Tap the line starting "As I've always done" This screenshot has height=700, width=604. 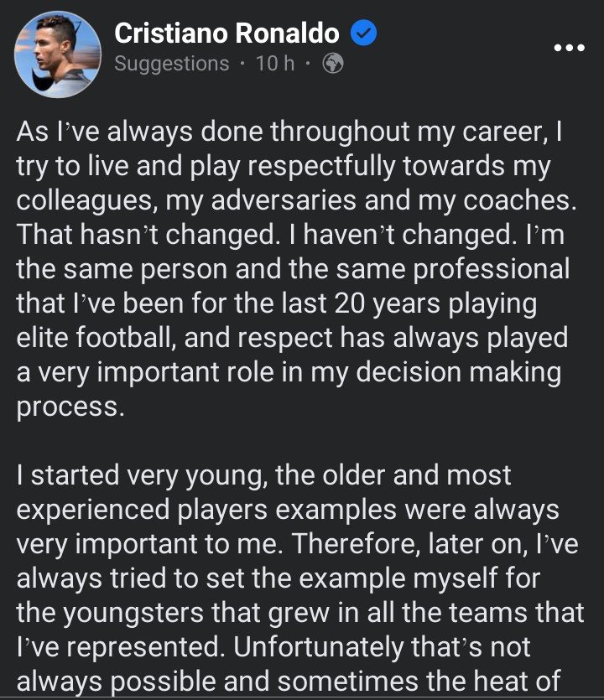click(268, 131)
